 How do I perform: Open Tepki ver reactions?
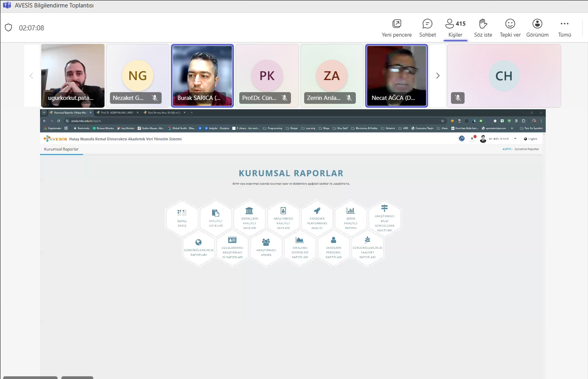pyautogui.click(x=510, y=28)
